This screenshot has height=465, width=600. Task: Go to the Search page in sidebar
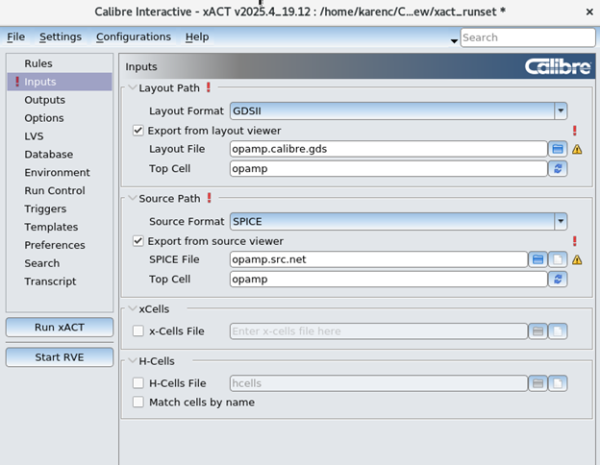(x=60, y=263)
